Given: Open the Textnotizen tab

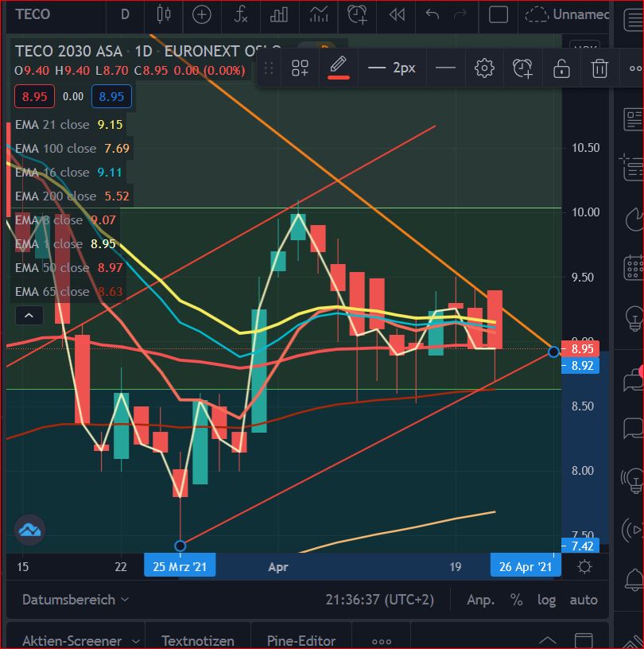Looking at the screenshot, I should (x=198, y=640).
